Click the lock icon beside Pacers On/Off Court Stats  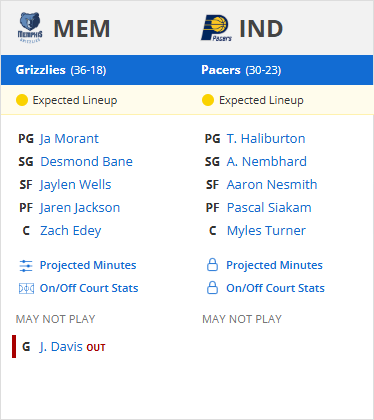[212, 288]
